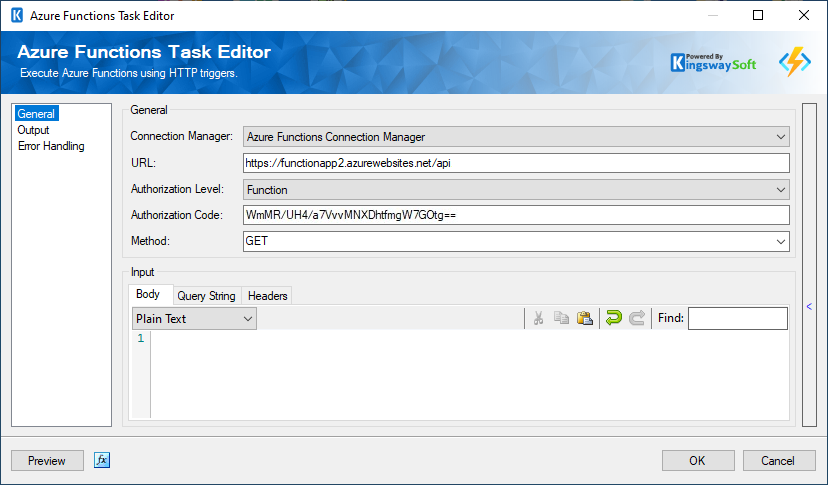The height and width of the screenshot is (485, 828).
Task: Click the OK button
Action: 698,461
